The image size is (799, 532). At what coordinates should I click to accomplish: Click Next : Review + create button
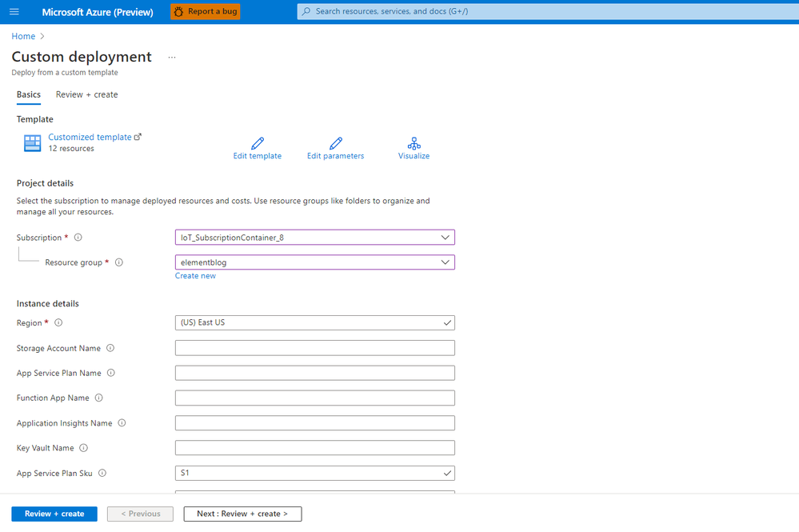(x=242, y=514)
